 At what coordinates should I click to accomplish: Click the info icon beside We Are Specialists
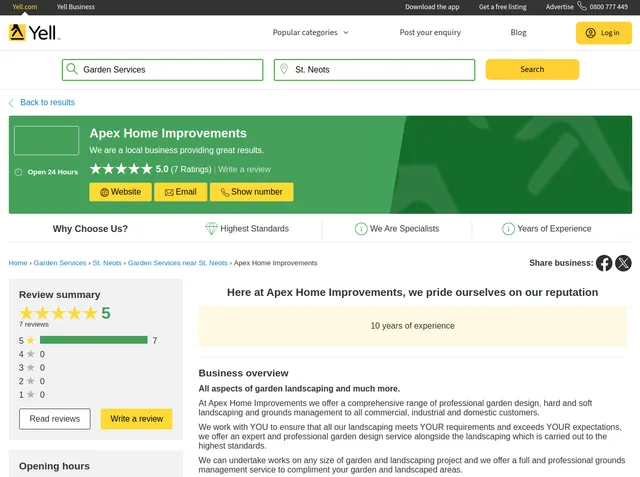click(361, 229)
